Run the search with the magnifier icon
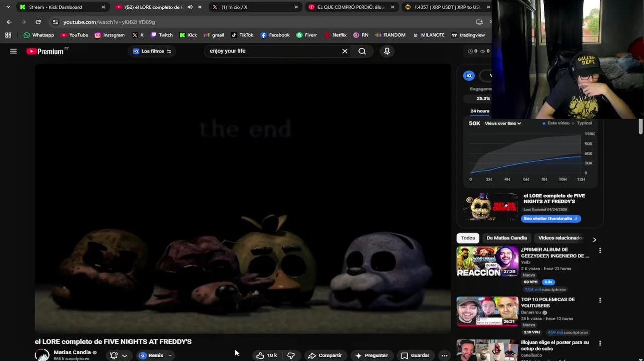Viewport: 644px width, 361px height. pyautogui.click(x=362, y=51)
